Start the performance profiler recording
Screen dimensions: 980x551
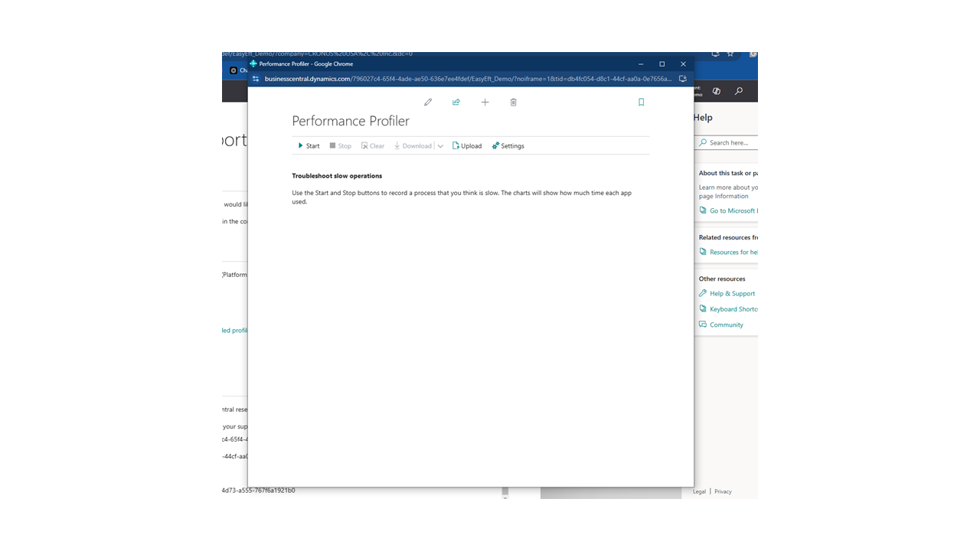309,146
